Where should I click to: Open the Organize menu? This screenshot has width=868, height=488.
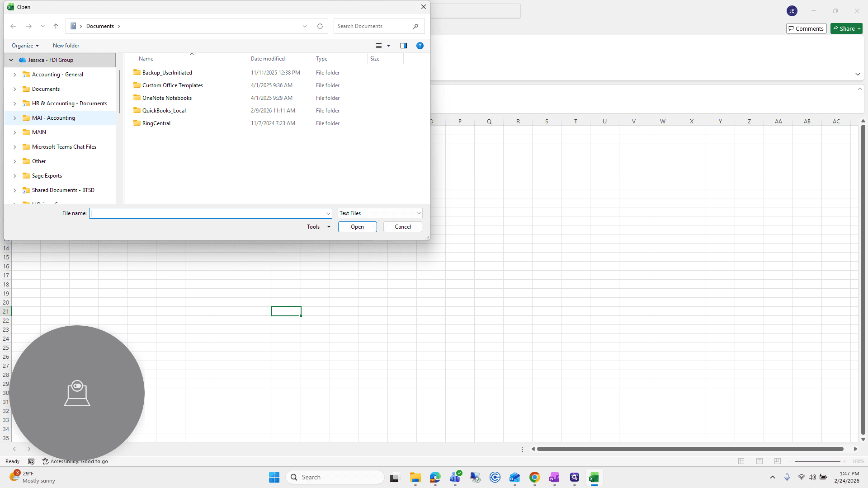[x=25, y=46]
